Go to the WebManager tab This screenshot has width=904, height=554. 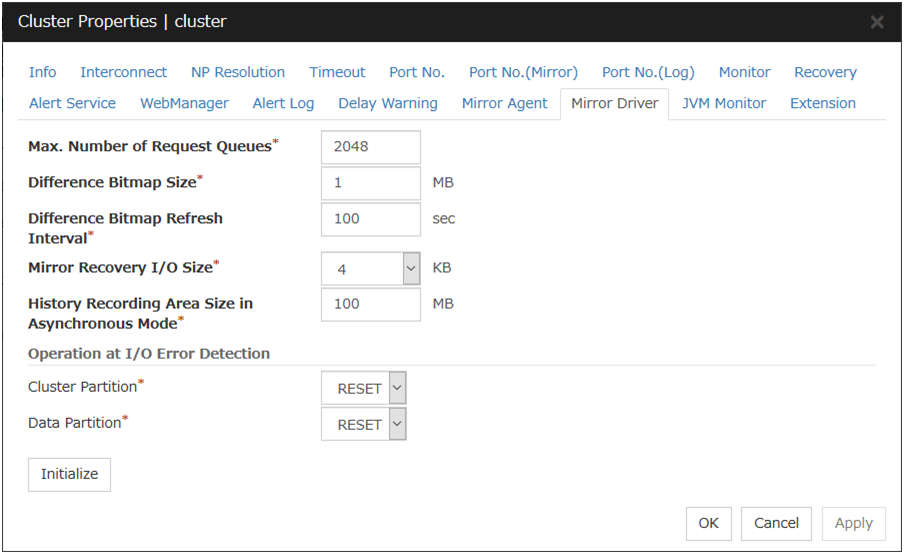[184, 103]
